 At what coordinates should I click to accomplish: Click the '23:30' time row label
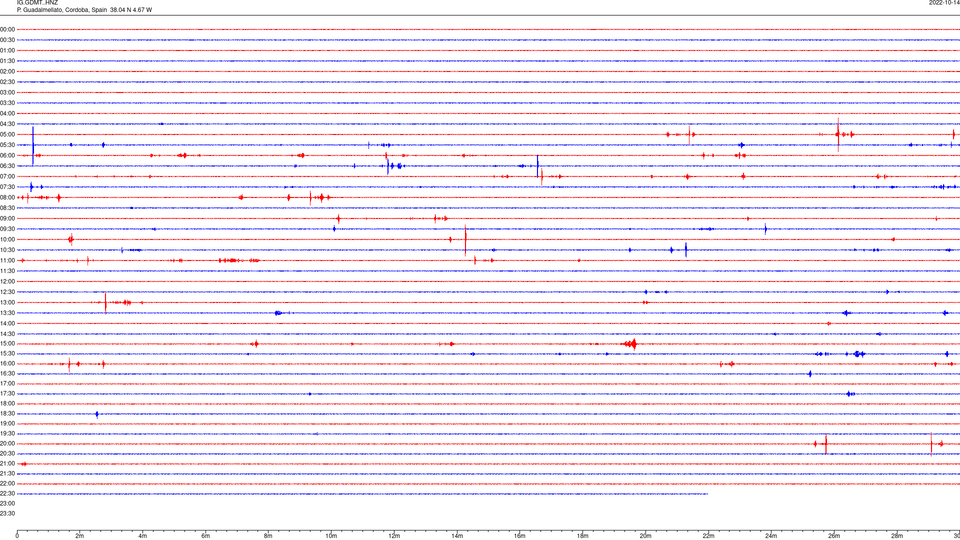[x=7, y=514]
